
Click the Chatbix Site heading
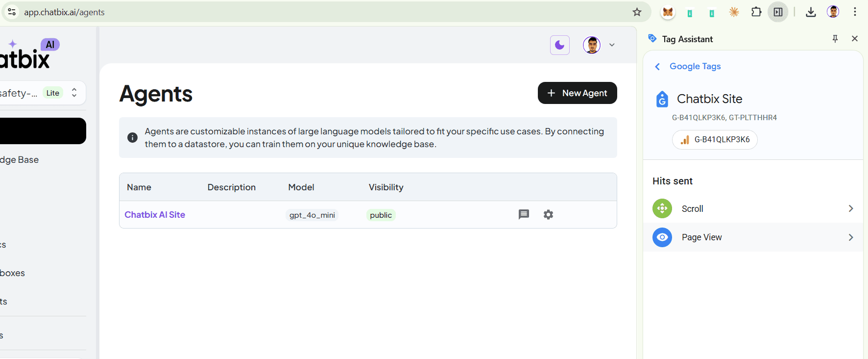pos(709,99)
